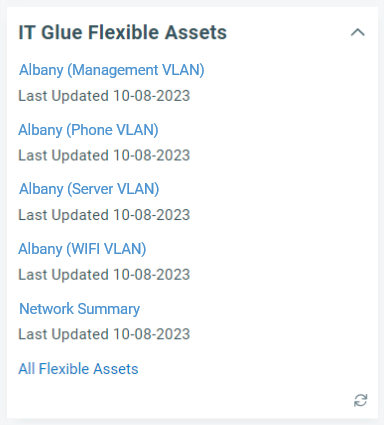384x425 pixels.
Task: Click the circular arrows sync icon
Action: 360,400
